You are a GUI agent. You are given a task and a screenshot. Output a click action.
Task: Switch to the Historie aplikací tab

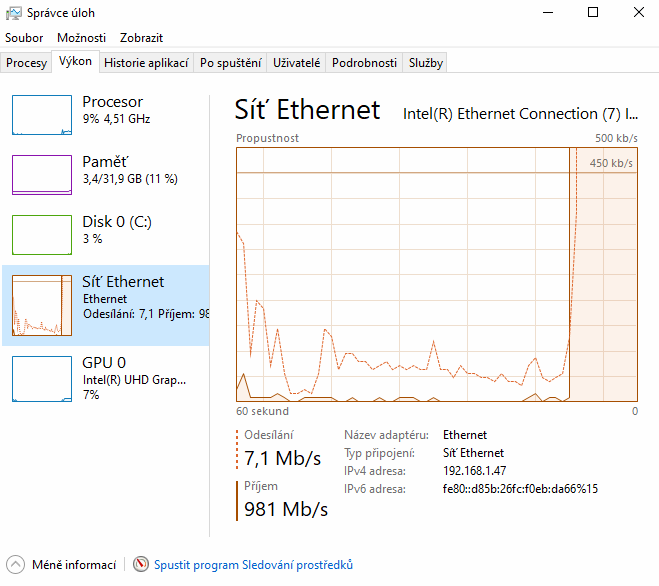146,63
